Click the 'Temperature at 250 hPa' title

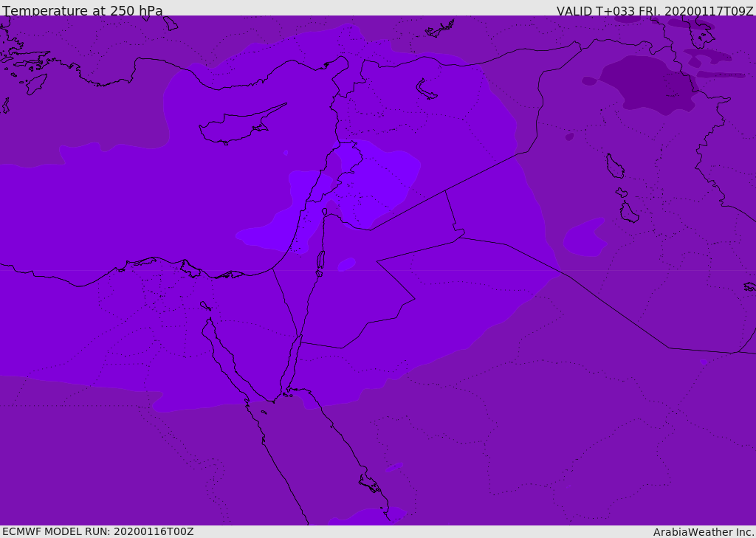click(83, 10)
